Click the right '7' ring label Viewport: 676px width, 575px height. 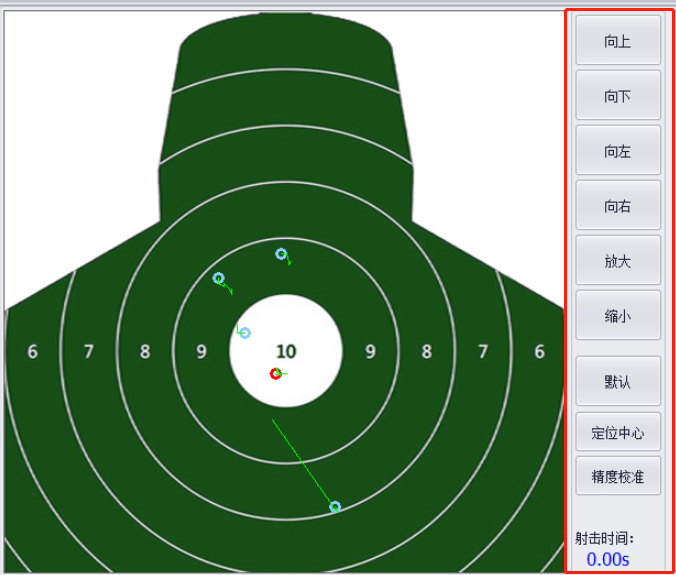(483, 352)
